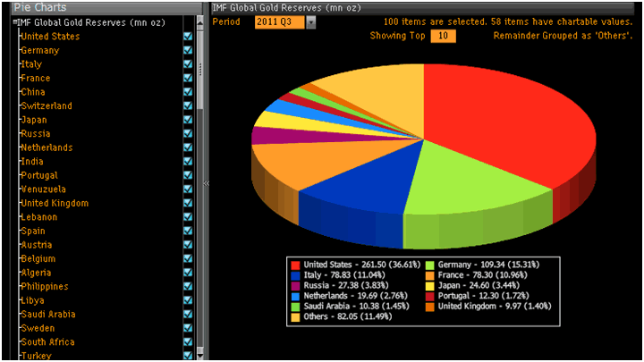644x362 pixels.
Task: Click the scrollbar down arrow in country list
Action: (x=200, y=354)
